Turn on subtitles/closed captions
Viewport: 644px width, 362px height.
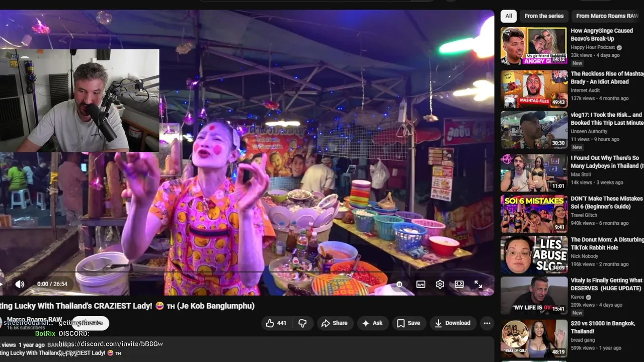tap(421, 284)
